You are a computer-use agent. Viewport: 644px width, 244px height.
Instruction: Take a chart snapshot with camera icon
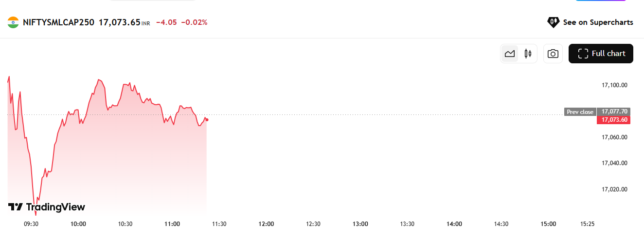[553, 54]
